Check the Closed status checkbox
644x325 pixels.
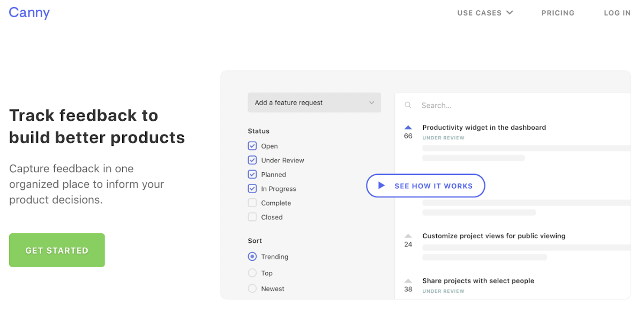coord(252,217)
